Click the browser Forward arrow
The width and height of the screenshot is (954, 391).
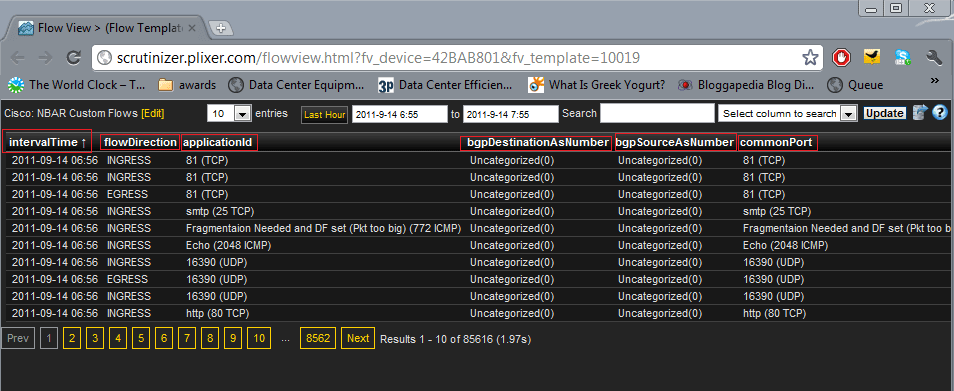[x=45, y=58]
